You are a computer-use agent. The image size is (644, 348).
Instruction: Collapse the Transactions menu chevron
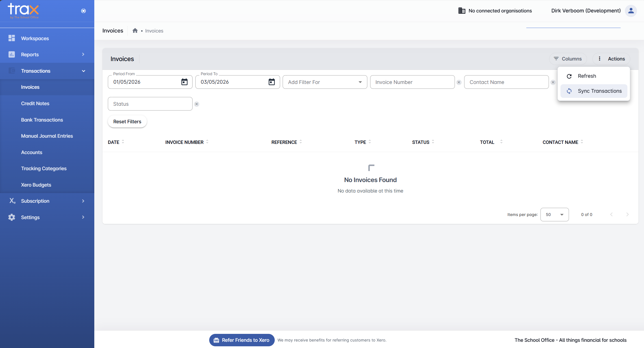83,71
